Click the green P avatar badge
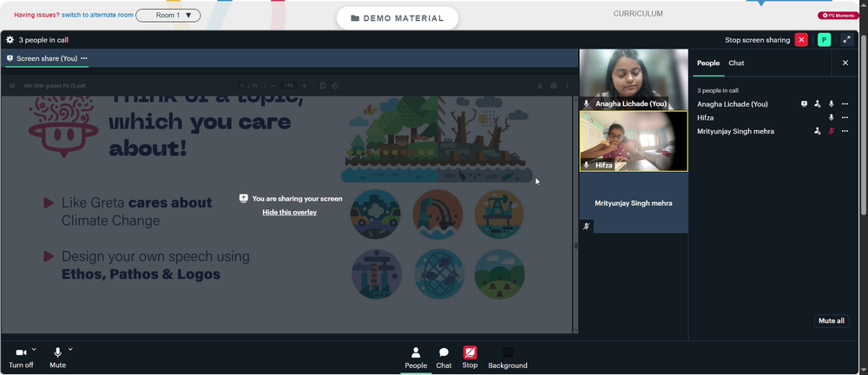The height and width of the screenshot is (375, 868). 825,40
